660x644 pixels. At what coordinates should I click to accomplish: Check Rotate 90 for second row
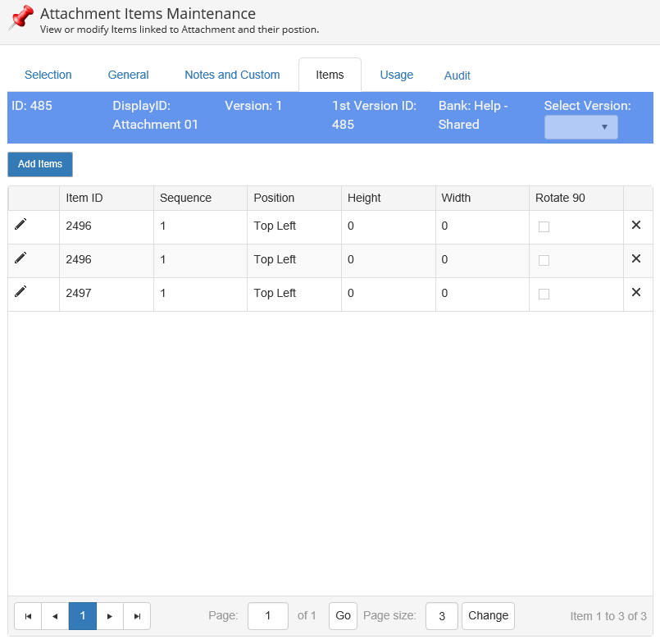click(544, 261)
